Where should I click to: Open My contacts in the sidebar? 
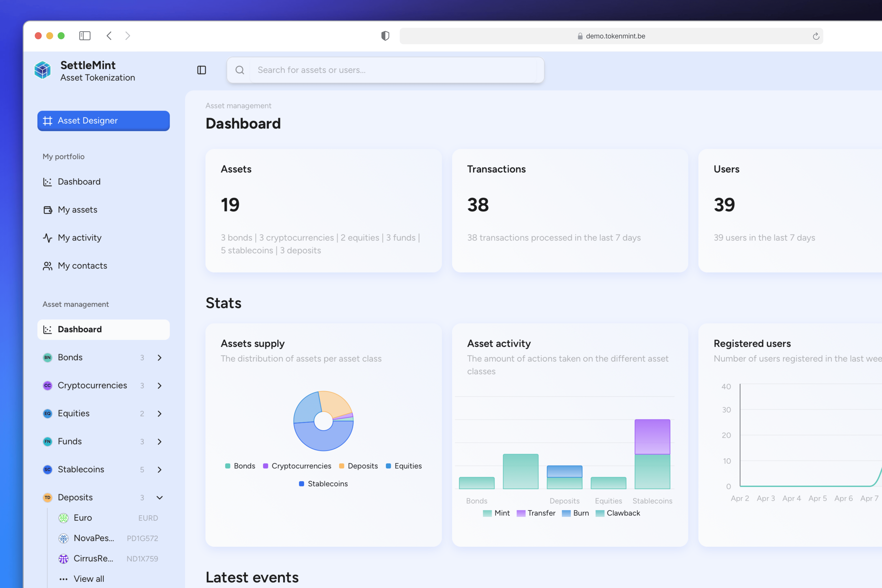tap(82, 266)
